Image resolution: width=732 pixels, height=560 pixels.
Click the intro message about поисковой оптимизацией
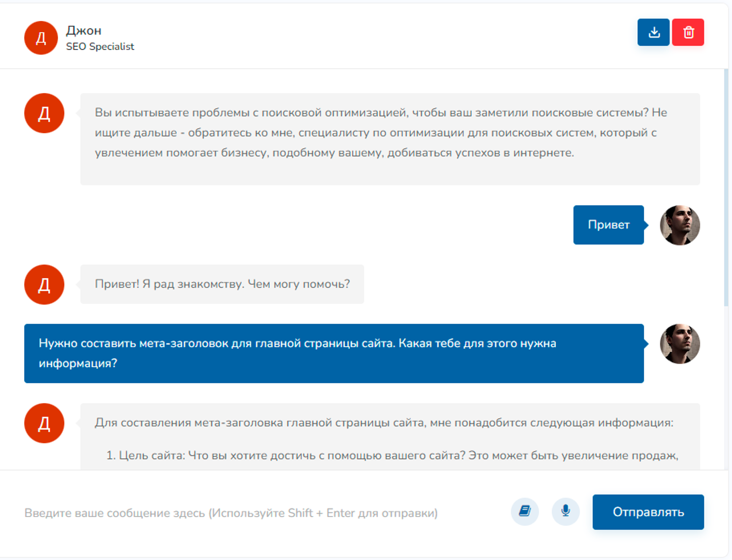pos(390,139)
